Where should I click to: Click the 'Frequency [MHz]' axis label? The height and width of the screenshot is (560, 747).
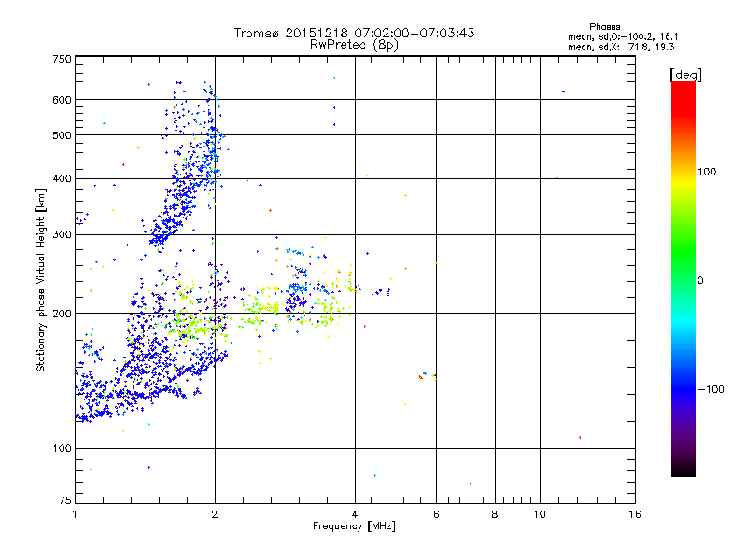pyautogui.click(x=354, y=526)
